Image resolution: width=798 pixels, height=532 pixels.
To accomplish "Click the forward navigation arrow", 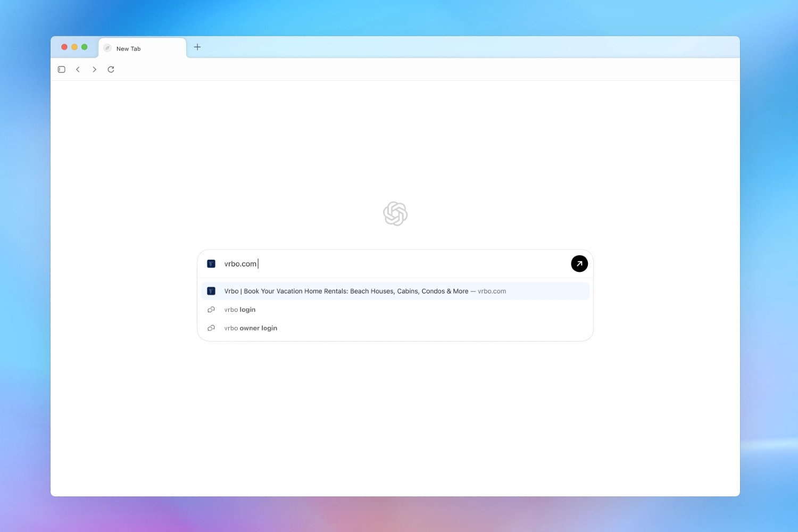I will (x=94, y=69).
